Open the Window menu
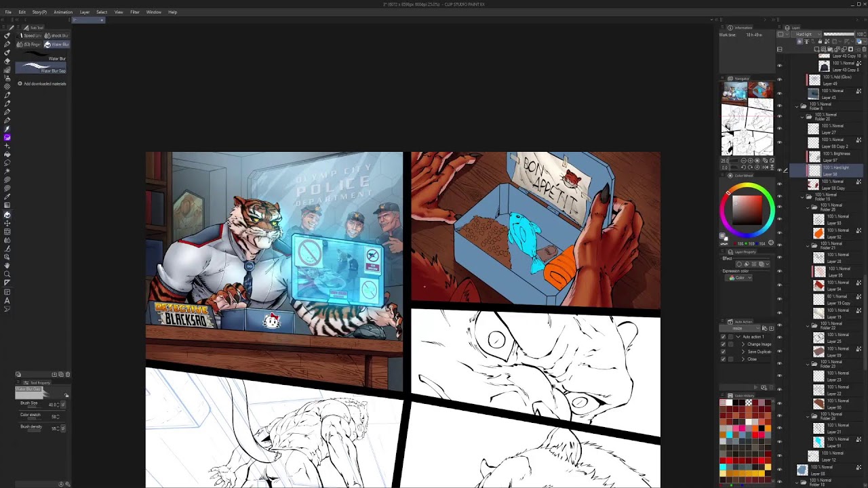The width and height of the screenshot is (868, 488). point(154,12)
